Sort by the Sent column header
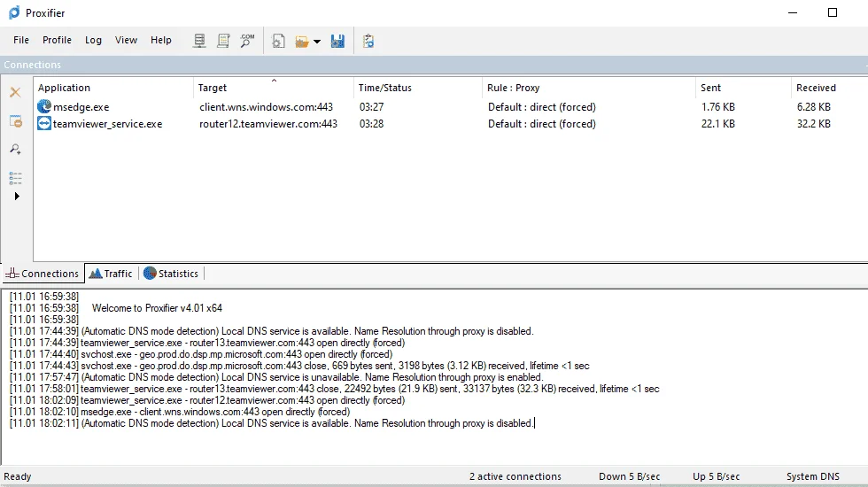Screen dimensions: 868x487 tap(743, 88)
